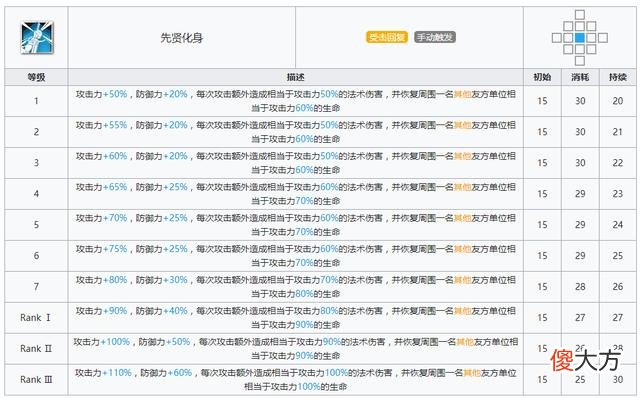Select the level 1 row label
Viewport: 640px width, 398px height.
[36, 101]
